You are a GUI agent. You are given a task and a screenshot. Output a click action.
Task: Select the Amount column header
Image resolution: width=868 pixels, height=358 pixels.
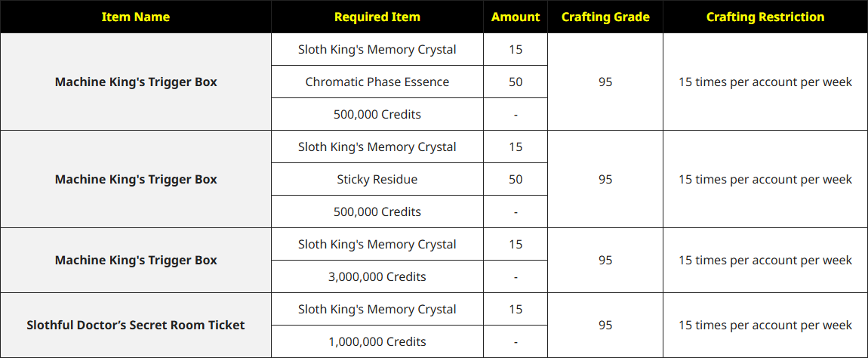tap(516, 17)
